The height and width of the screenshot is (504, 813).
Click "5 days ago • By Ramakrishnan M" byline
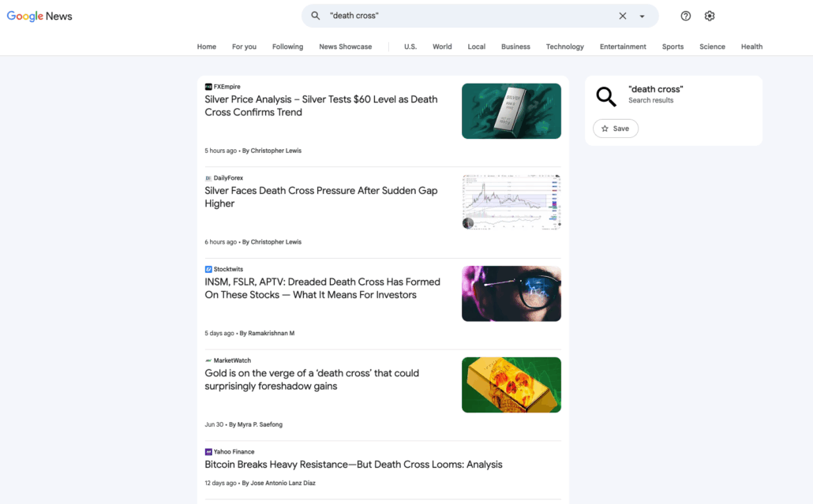[249, 333]
